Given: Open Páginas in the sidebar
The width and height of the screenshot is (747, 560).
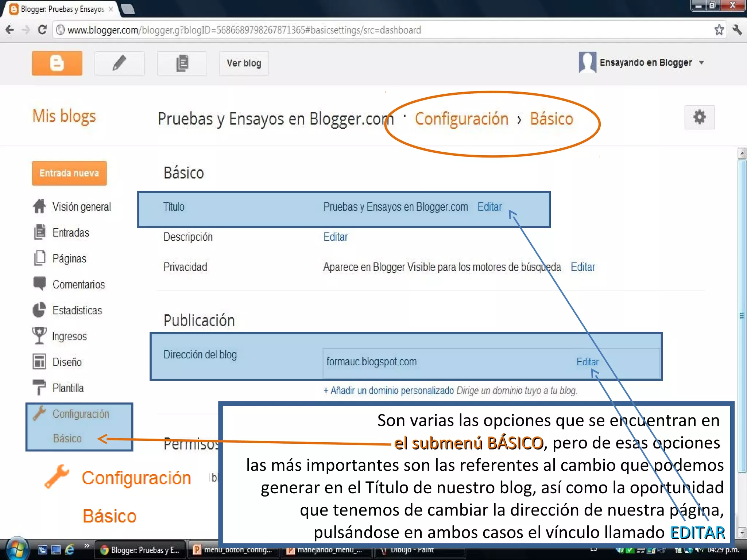Looking at the screenshot, I should [69, 258].
